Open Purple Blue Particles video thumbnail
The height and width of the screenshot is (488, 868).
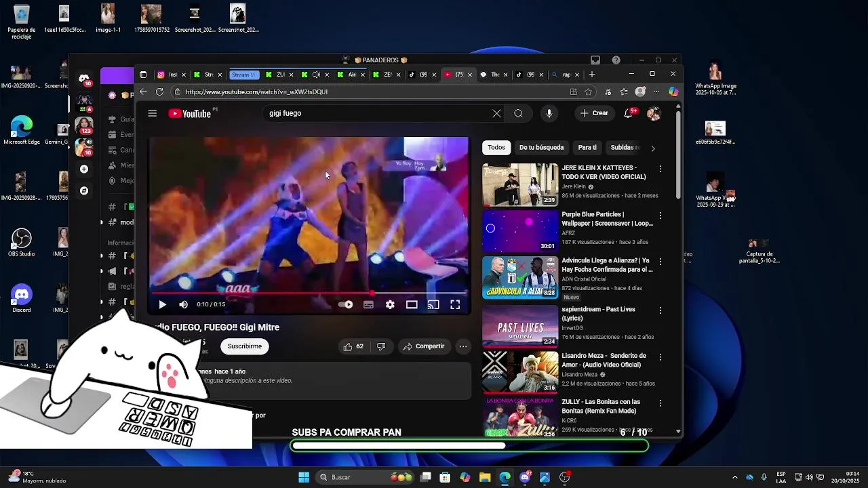(520, 230)
